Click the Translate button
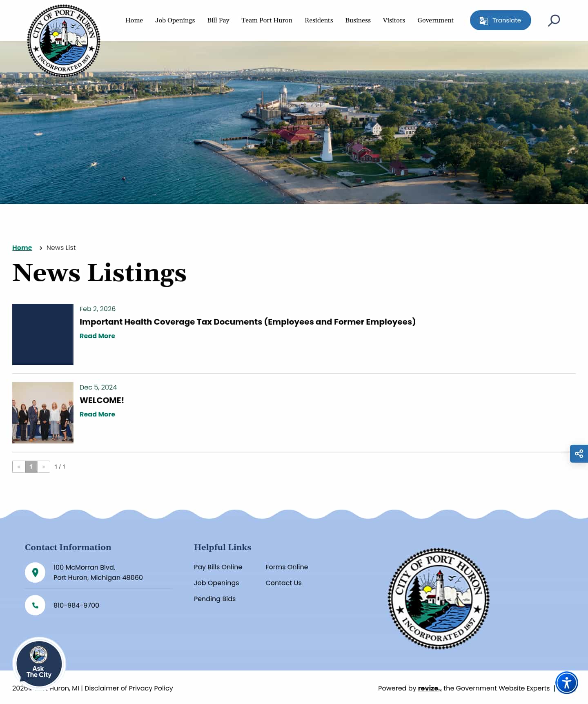The width and height of the screenshot is (588, 704). coord(500,20)
